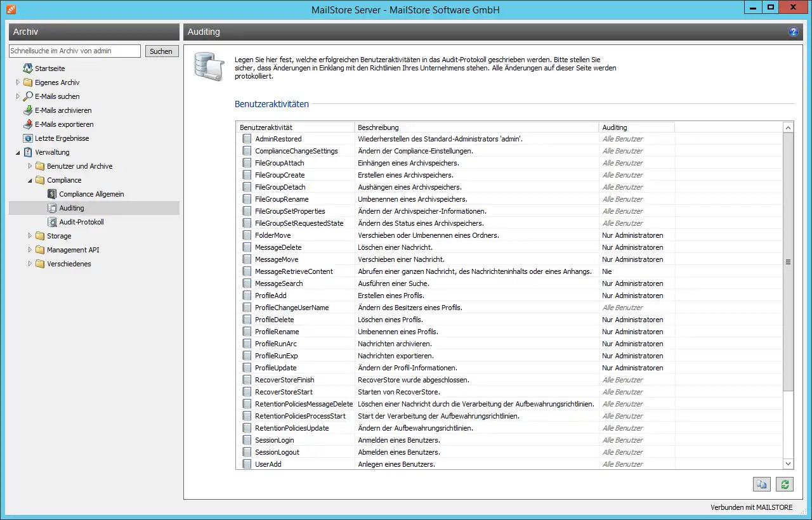Select the FileGroupAttach row
This screenshot has height=520, width=812.
(x=510, y=163)
